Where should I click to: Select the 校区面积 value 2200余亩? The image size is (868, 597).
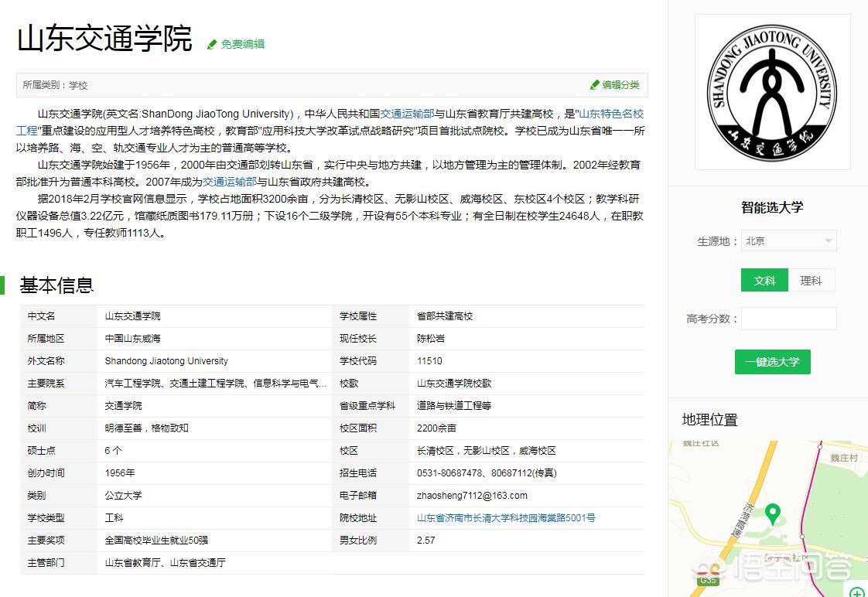tap(436, 428)
